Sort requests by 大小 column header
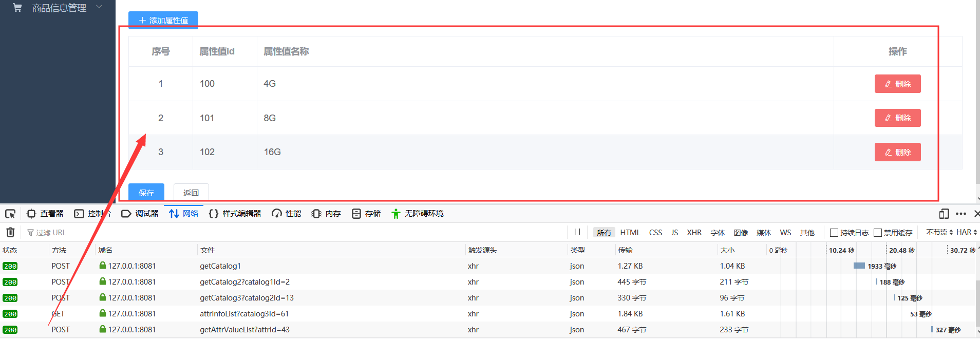This screenshot has height=339, width=980. pyautogui.click(x=741, y=250)
